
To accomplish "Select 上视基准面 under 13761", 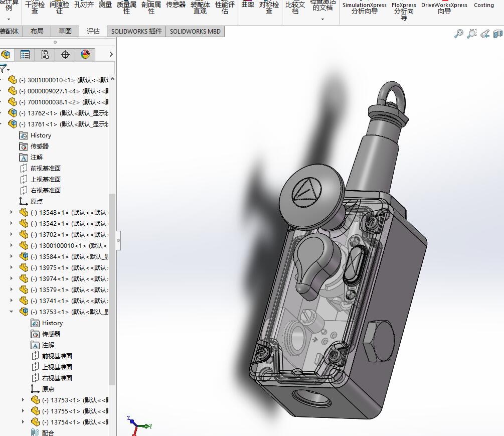I will (41, 179).
